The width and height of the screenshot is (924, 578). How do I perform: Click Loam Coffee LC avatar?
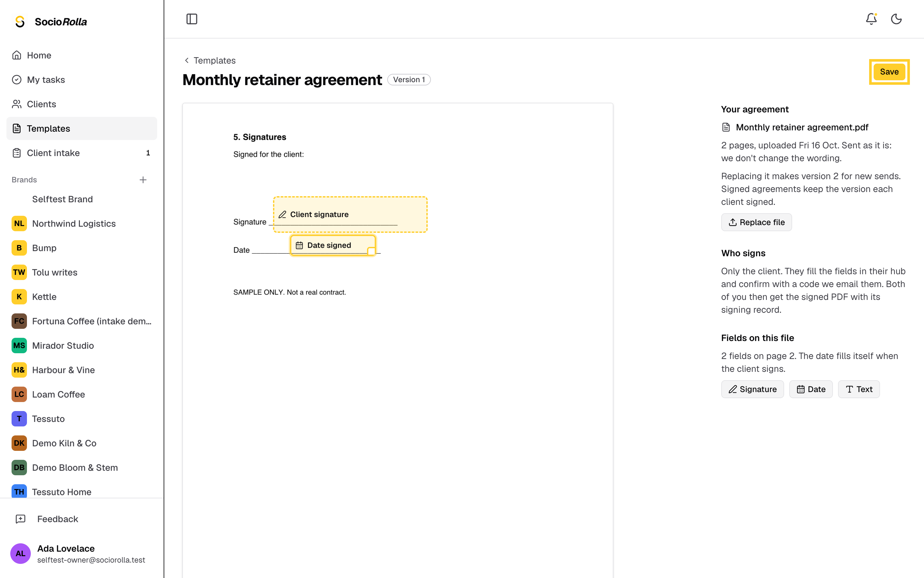19,395
